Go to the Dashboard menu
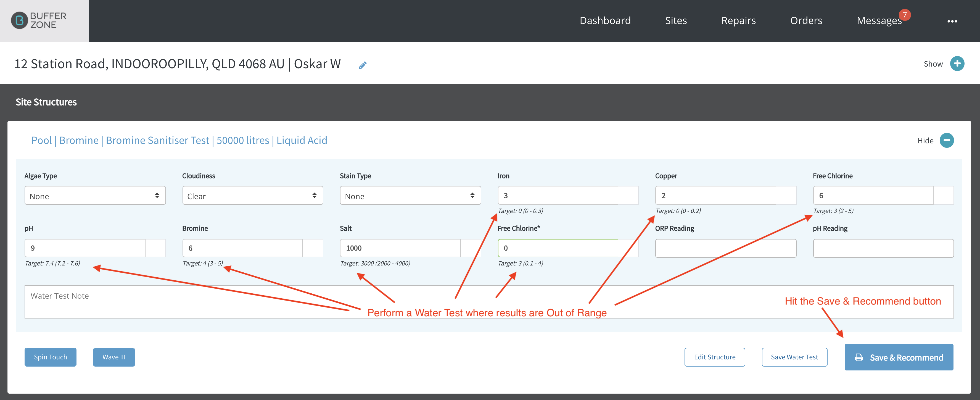 tap(605, 20)
